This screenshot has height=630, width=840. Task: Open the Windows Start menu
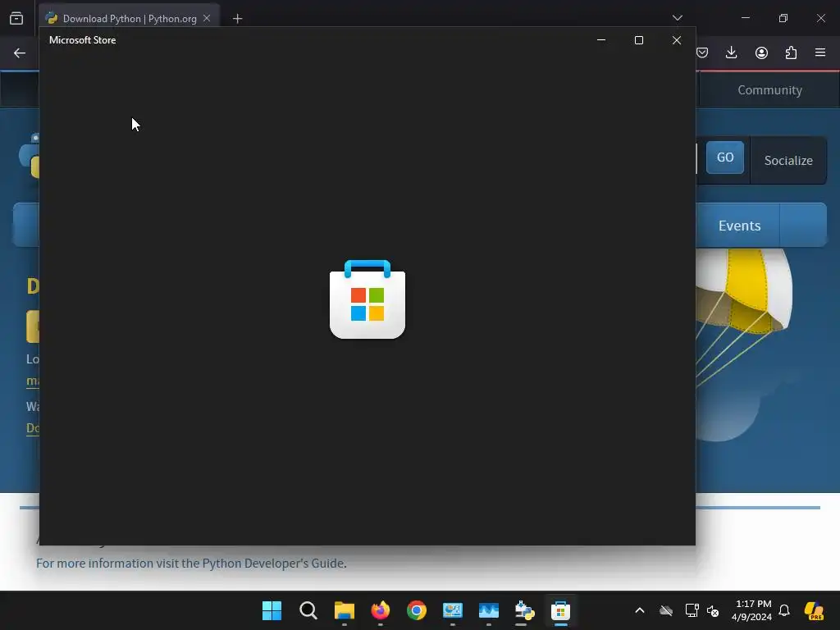point(272,610)
